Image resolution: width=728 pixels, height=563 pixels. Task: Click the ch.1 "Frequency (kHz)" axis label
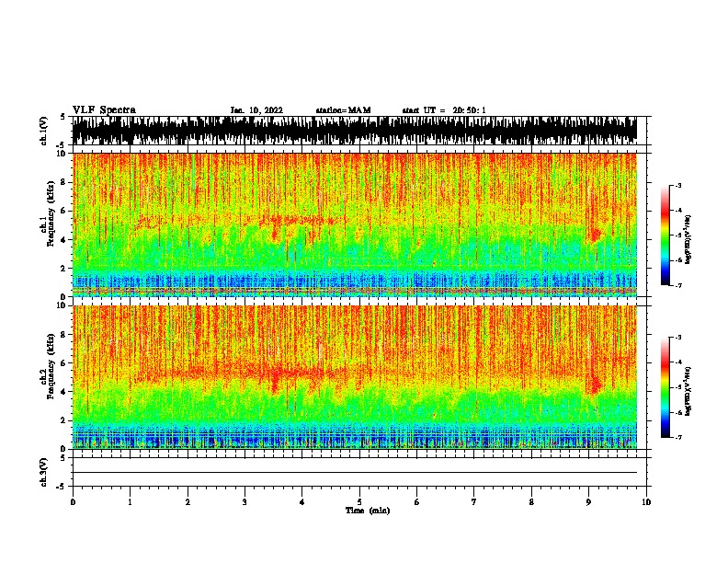pyautogui.click(x=51, y=213)
